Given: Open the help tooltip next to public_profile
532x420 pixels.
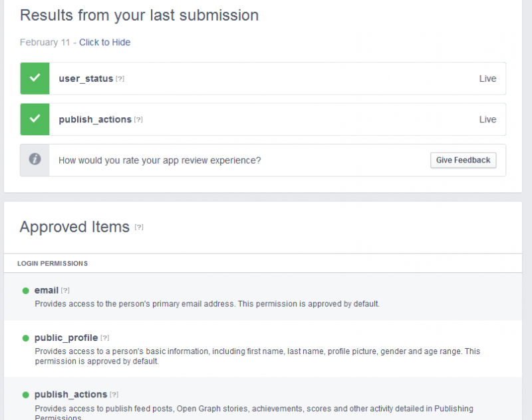Looking at the screenshot, I should (104, 338).
